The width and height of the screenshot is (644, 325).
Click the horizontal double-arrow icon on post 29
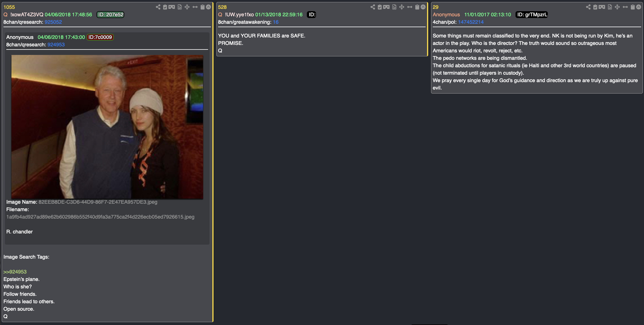tap(625, 7)
